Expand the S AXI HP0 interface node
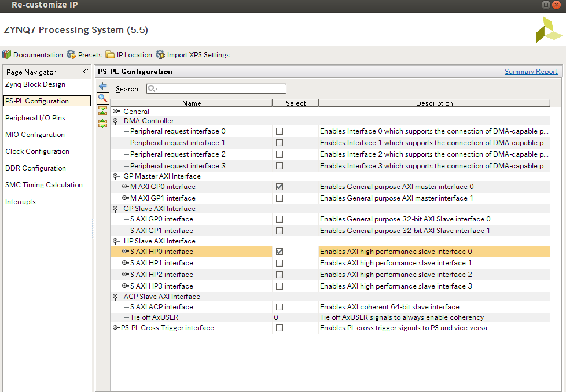566x392 pixels. click(x=125, y=252)
